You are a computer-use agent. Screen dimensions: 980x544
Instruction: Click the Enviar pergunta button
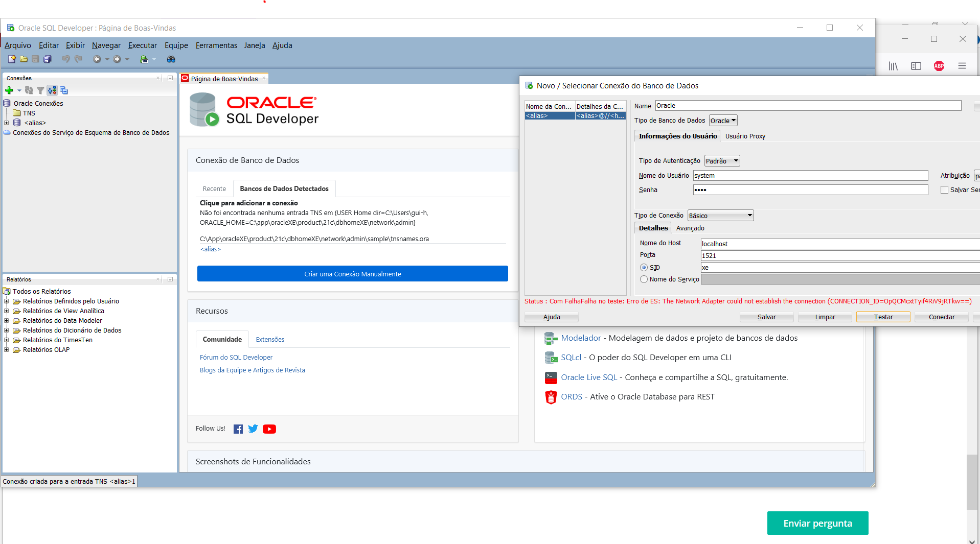point(817,523)
